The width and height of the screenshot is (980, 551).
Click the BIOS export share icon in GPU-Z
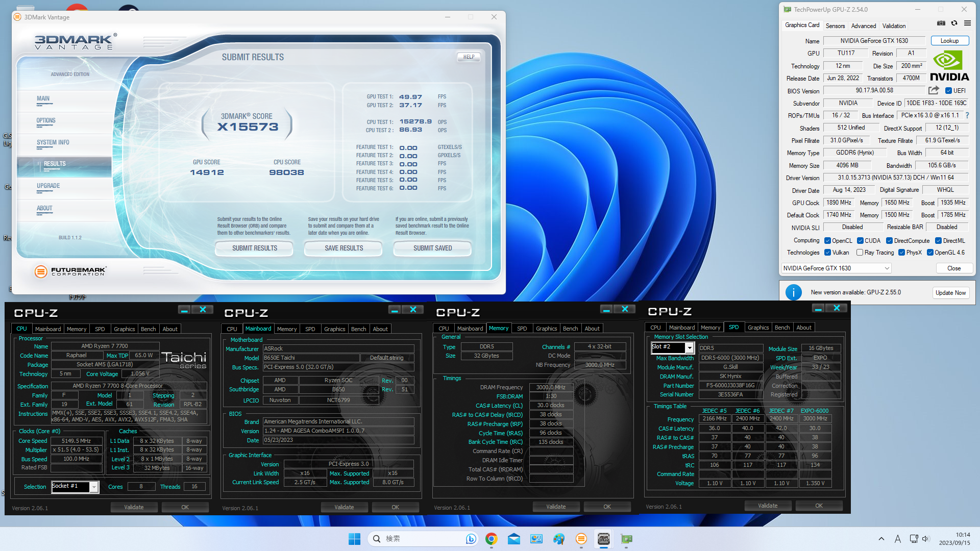(934, 90)
